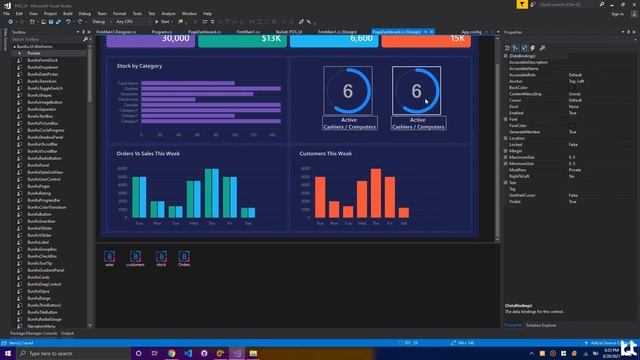Click the first Active Cashiers / Computers label
Viewport: 640px width, 360px height.
(x=349, y=123)
